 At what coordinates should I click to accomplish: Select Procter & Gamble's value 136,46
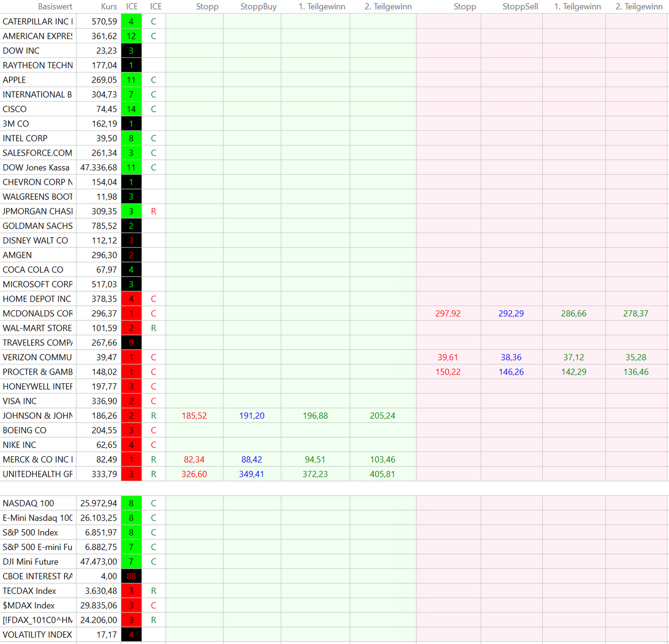[x=635, y=372]
